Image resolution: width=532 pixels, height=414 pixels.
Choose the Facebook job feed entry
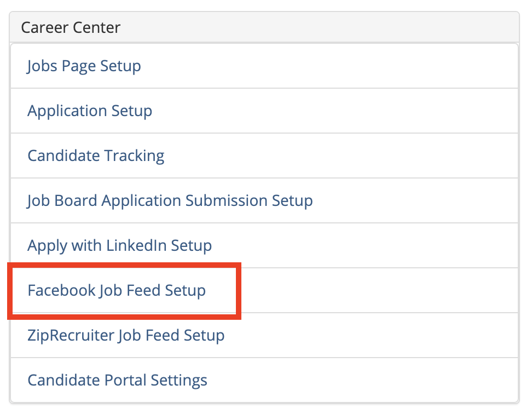(x=264, y=291)
